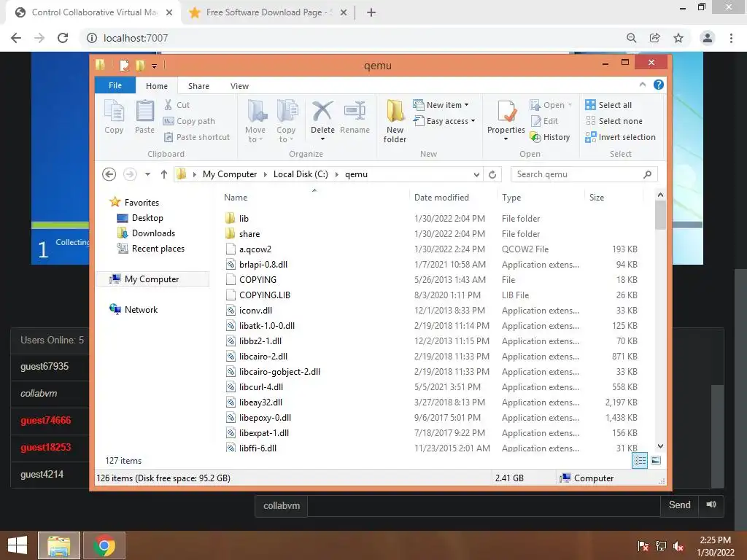
Task: Reload the browser page
Action: [x=63, y=38]
